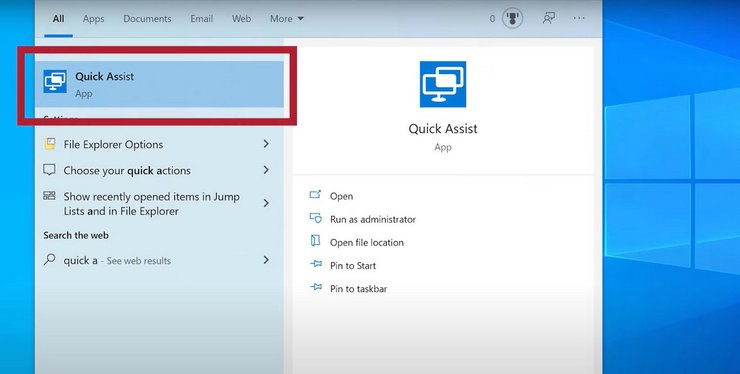Click the Jump Lists settings icon
Image resolution: width=740 pixels, height=374 pixels.
coord(49,196)
